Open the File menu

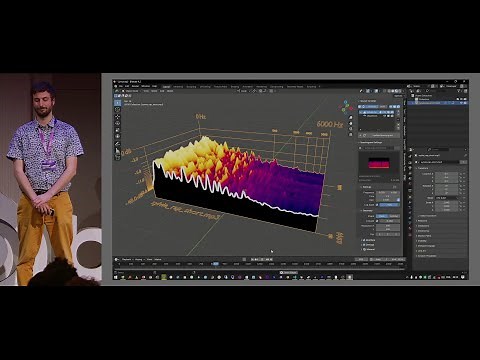pyautogui.click(x=121, y=86)
